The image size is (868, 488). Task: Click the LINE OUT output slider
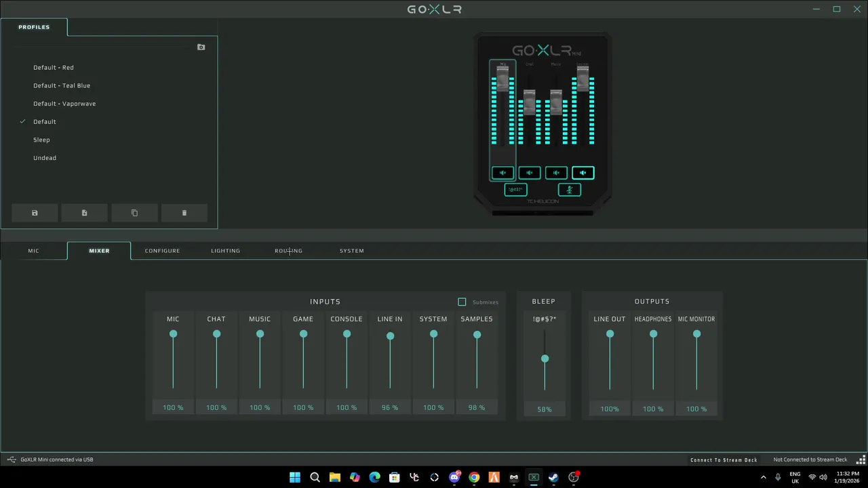610,361
